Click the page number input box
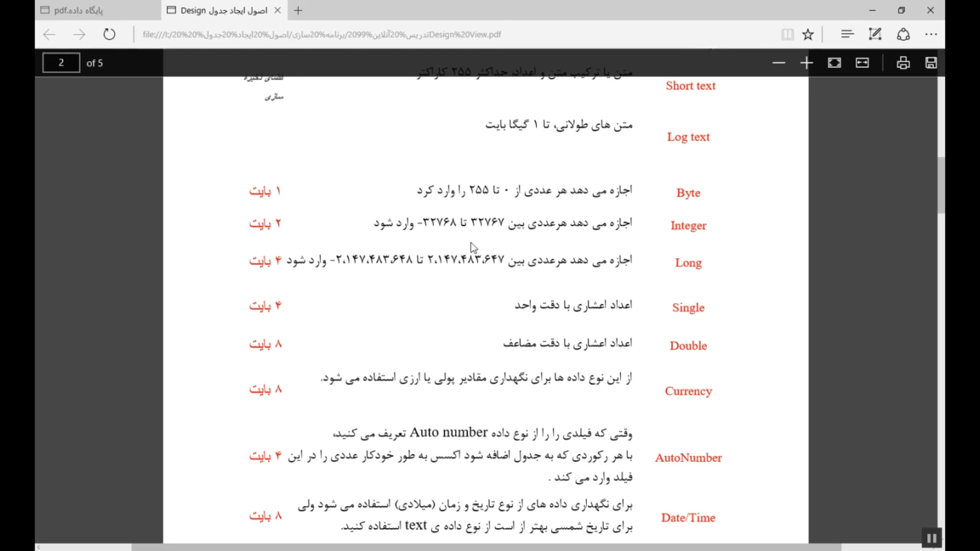Viewport: 980px width, 551px height. point(61,63)
